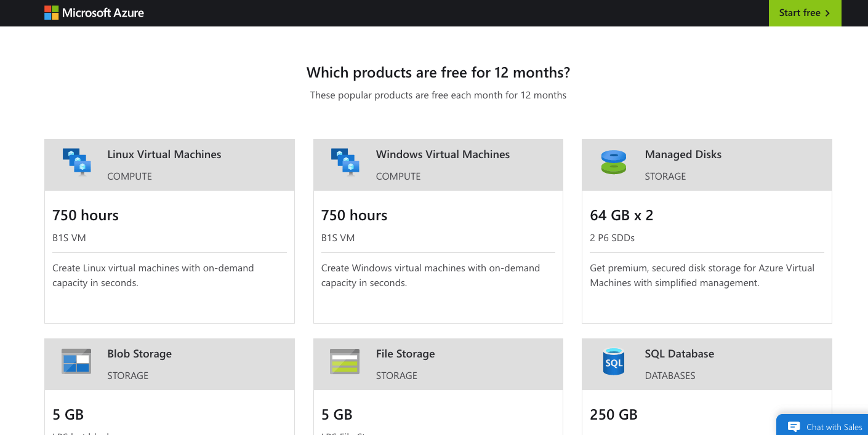Screen dimensions: 868x435
Task: Click the 'Create Linux virtual machines' description
Action: click(153, 276)
